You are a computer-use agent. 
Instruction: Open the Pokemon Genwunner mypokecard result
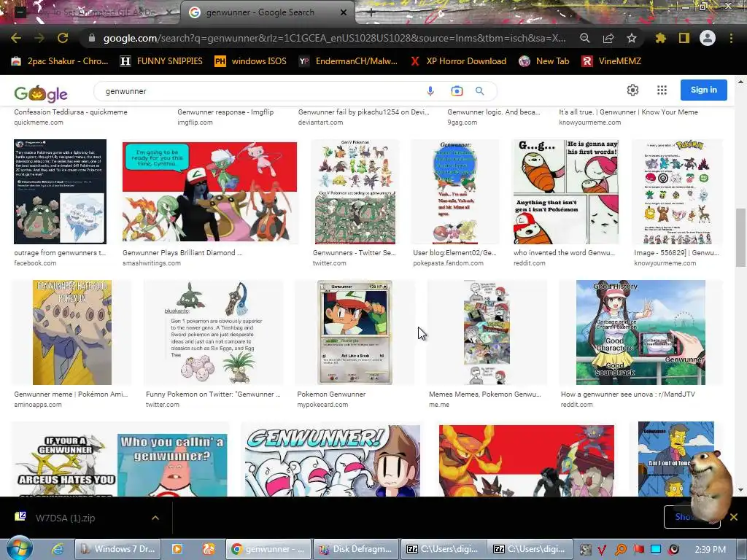tap(331, 394)
